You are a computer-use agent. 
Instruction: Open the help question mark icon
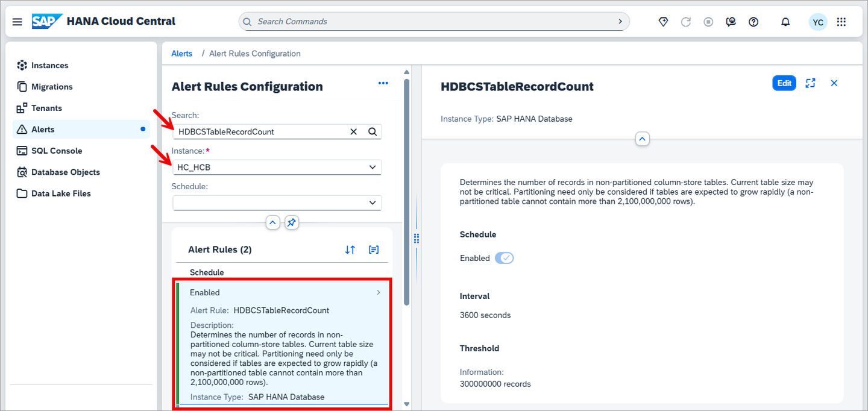coord(753,22)
